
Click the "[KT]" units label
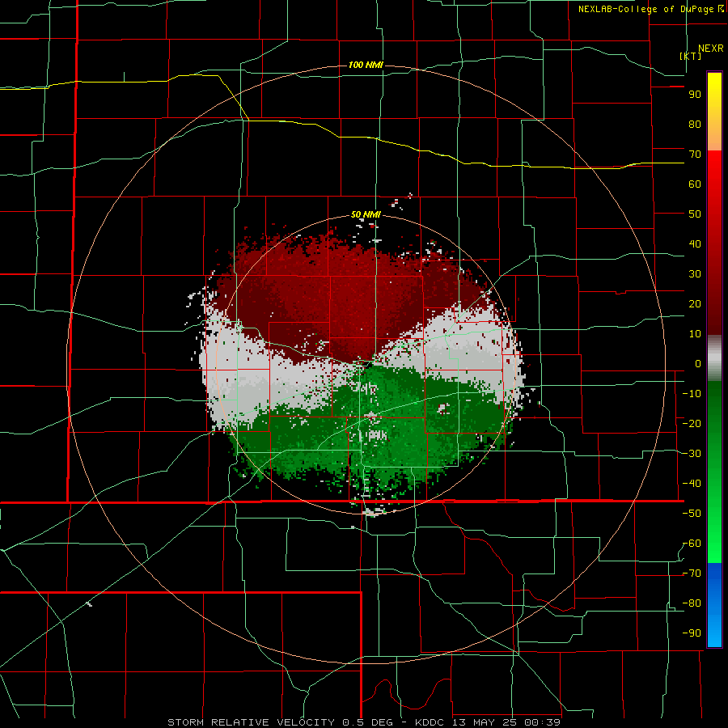click(x=690, y=56)
